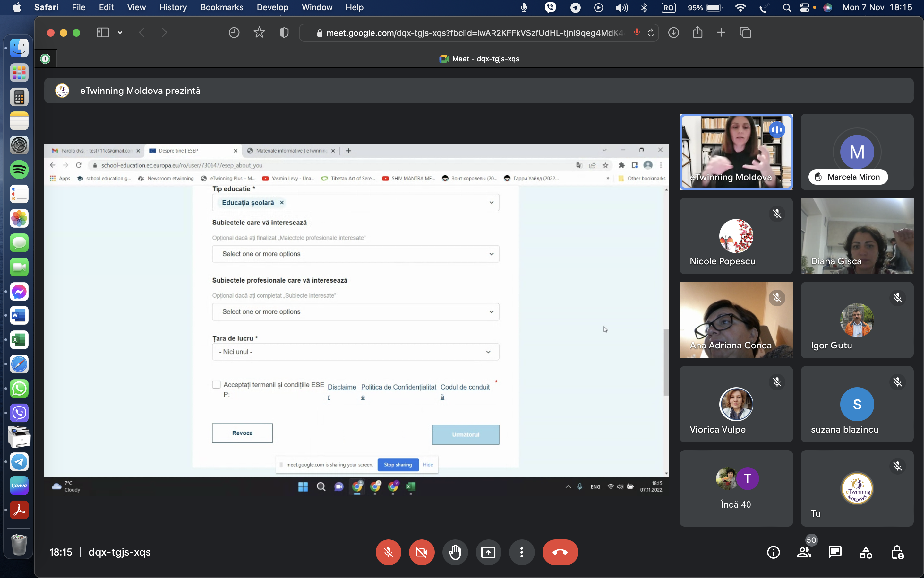Select Diana Gisca video tile
The image size is (924, 578).
[x=857, y=236]
